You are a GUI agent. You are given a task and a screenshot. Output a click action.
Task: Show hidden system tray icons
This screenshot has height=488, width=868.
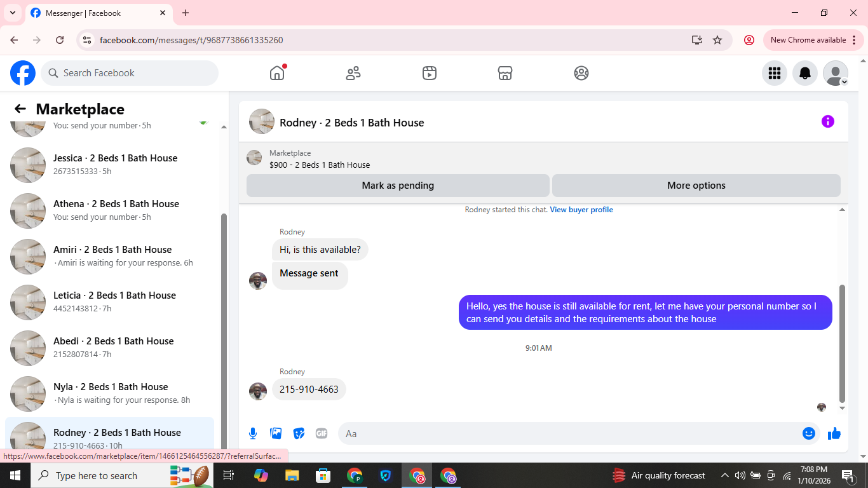(x=724, y=475)
